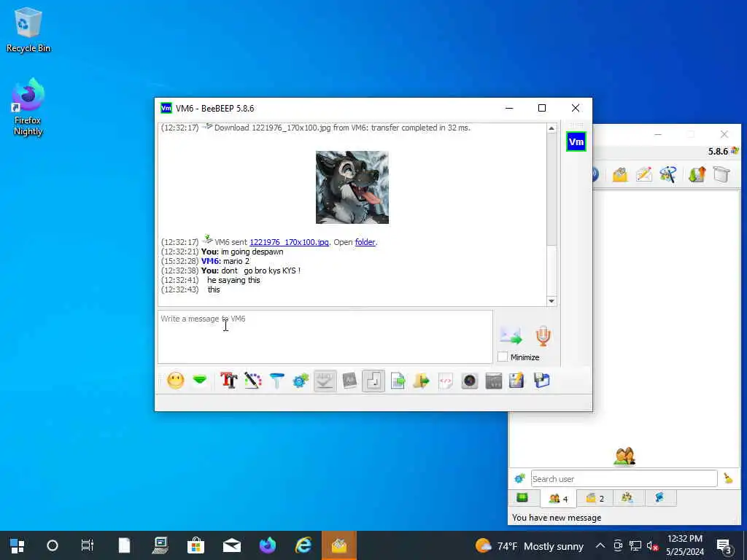
Task: Record a voice message with the microphone
Action: click(543, 335)
